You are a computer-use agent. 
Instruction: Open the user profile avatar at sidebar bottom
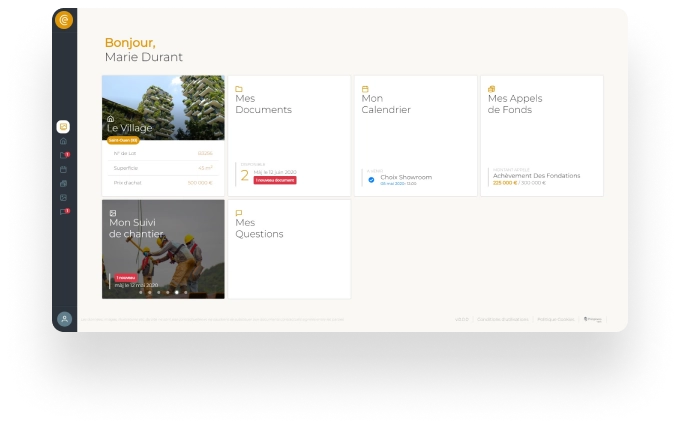pos(64,319)
